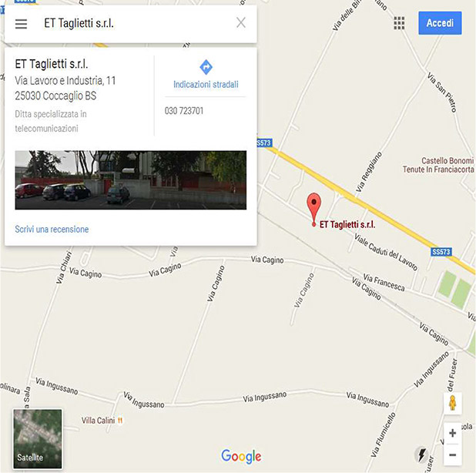Click the Google logo at map bottom

pos(241,456)
